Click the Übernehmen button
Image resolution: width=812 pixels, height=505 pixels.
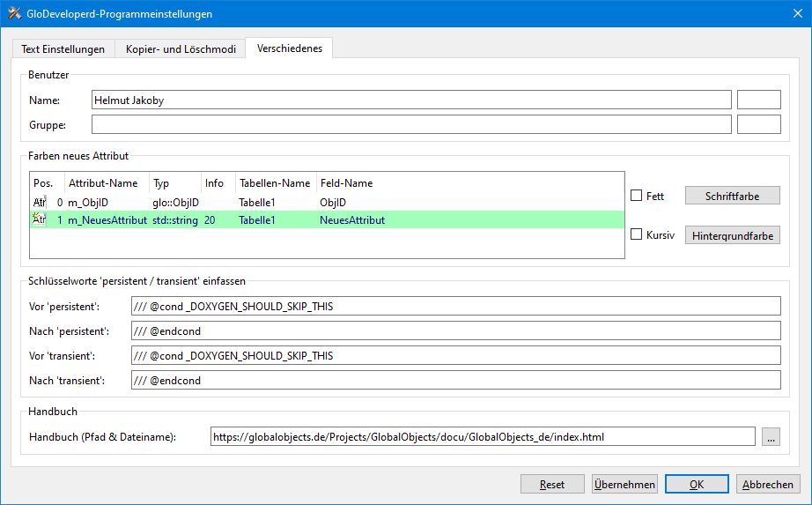tap(624, 484)
